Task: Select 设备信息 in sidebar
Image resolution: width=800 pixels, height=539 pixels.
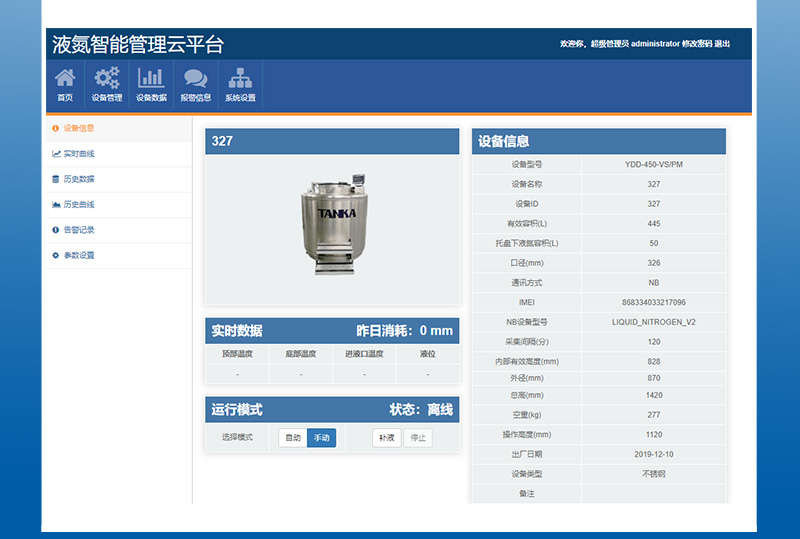Action: (78, 128)
